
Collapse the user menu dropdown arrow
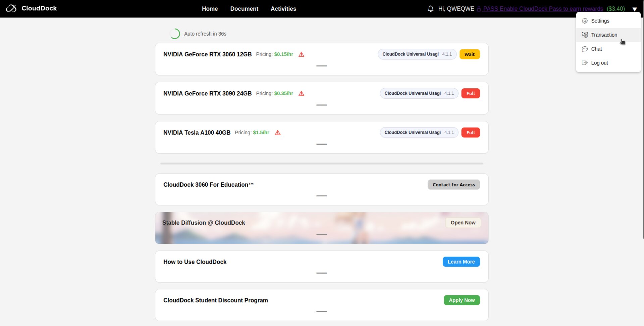[x=634, y=9]
